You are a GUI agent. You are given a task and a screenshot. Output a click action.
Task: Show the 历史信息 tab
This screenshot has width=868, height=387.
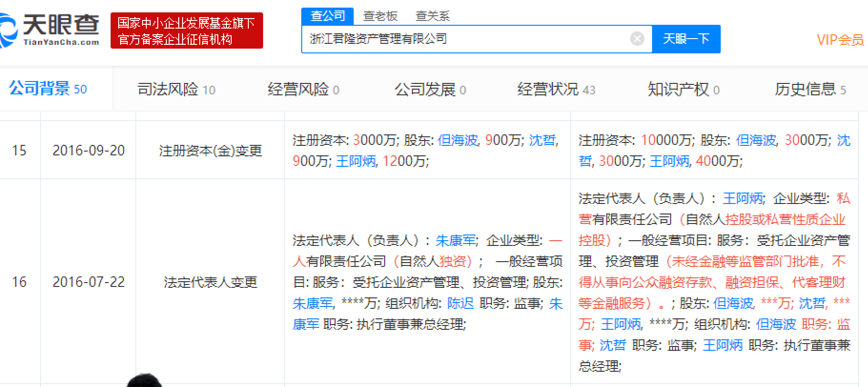(x=810, y=89)
